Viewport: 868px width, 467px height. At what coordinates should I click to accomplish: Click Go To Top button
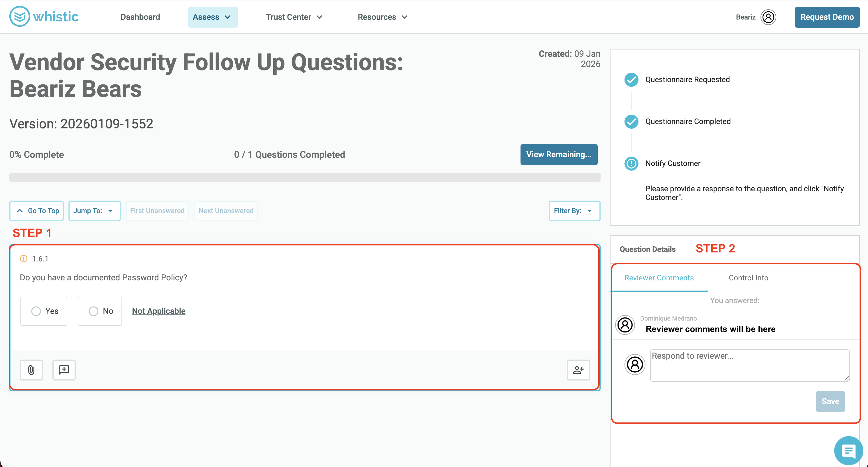(x=36, y=211)
